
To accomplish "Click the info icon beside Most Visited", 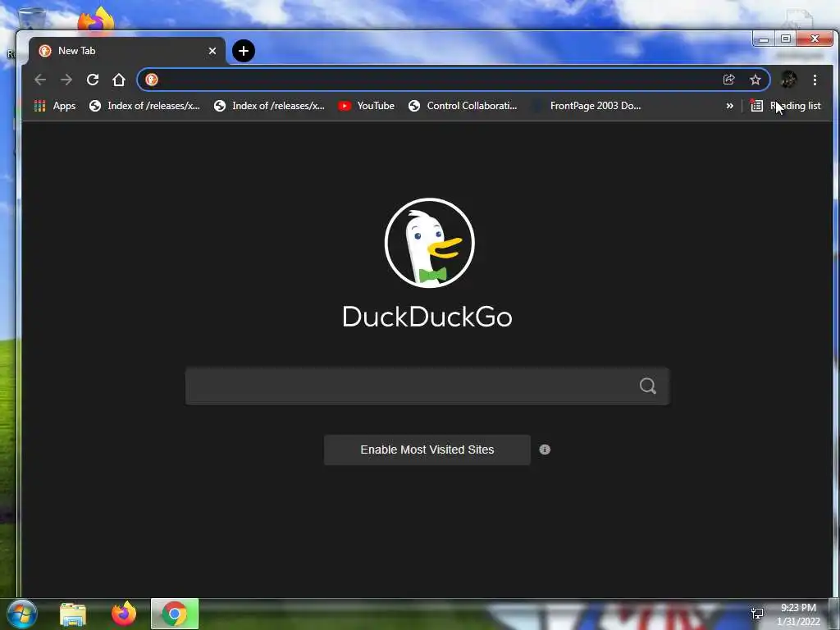I will tap(545, 450).
